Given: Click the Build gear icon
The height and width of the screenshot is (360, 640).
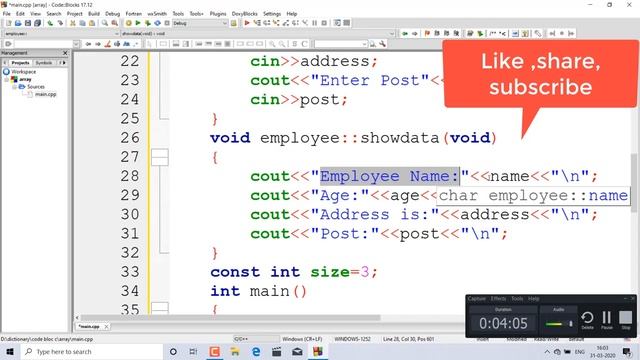Looking at the screenshot, I should point(128,23).
